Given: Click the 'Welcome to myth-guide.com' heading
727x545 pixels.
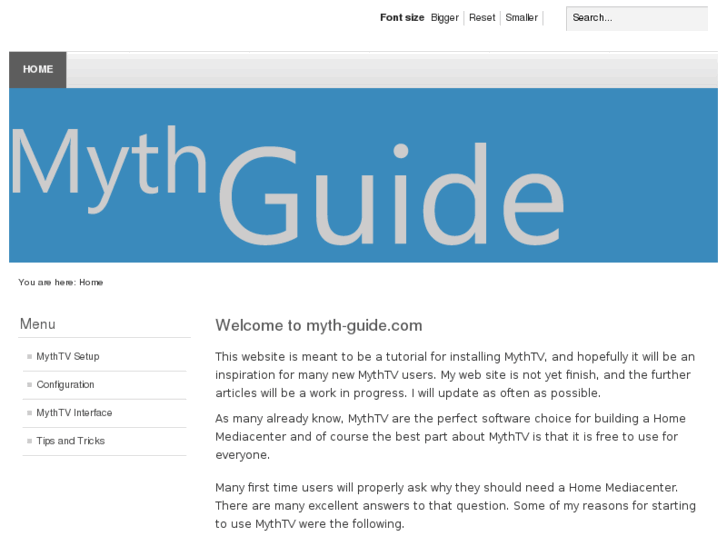Looking at the screenshot, I should tap(319, 326).
